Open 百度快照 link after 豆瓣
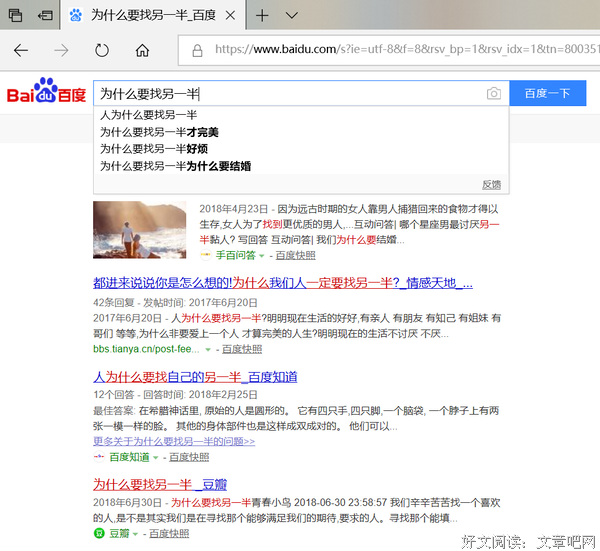Viewport: 600px width, 551px height. [169, 533]
